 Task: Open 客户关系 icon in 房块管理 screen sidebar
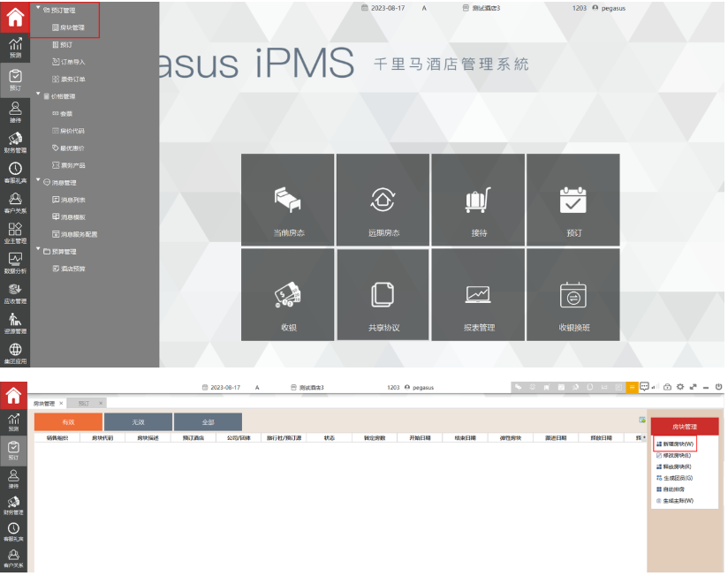(13, 559)
